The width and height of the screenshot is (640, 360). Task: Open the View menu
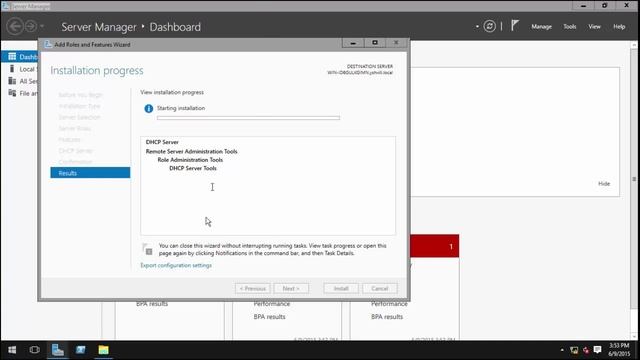(594, 27)
